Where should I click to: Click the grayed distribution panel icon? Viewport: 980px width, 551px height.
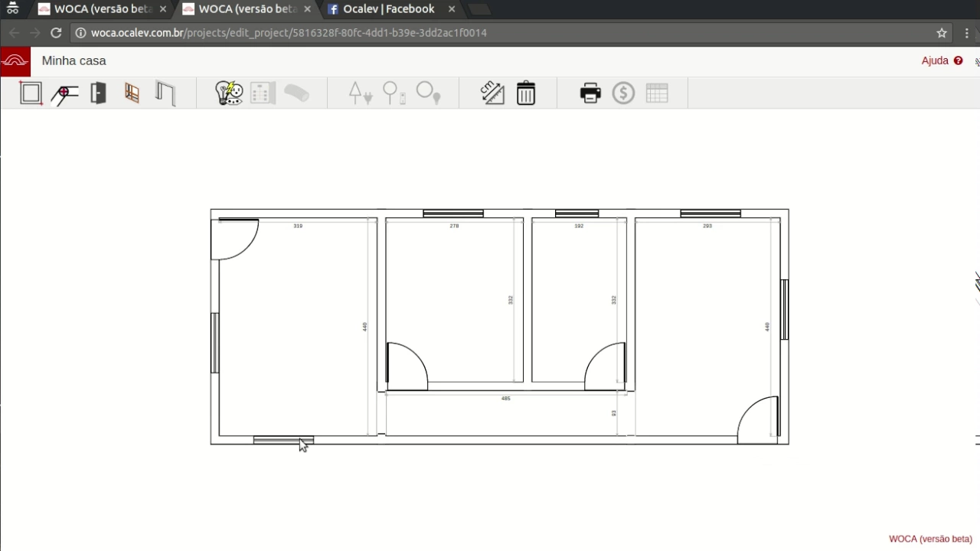click(x=263, y=93)
